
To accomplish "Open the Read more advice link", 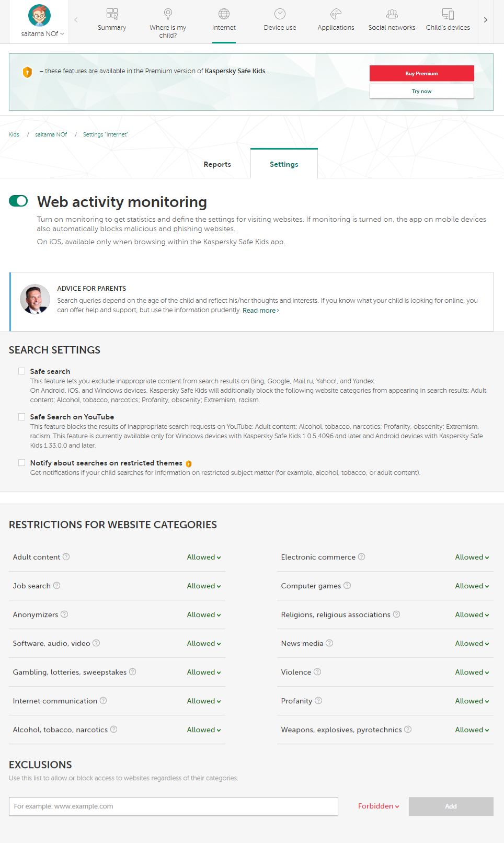I will point(260,311).
